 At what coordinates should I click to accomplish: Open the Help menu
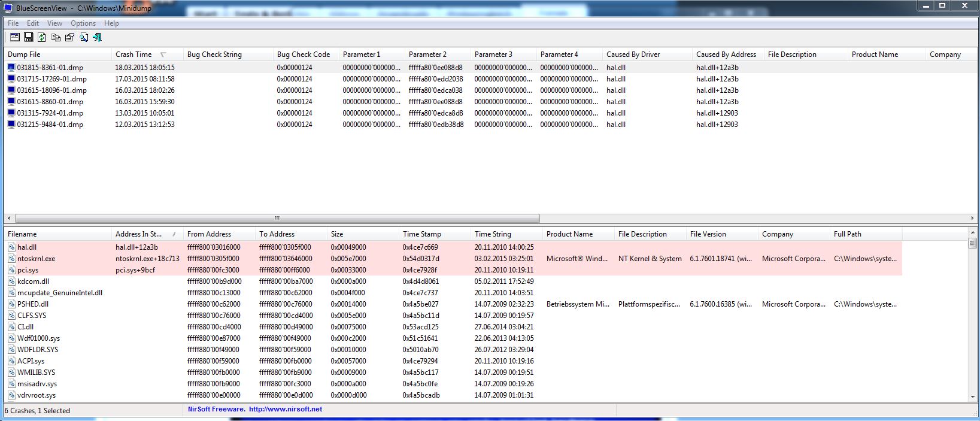pyautogui.click(x=111, y=23)
